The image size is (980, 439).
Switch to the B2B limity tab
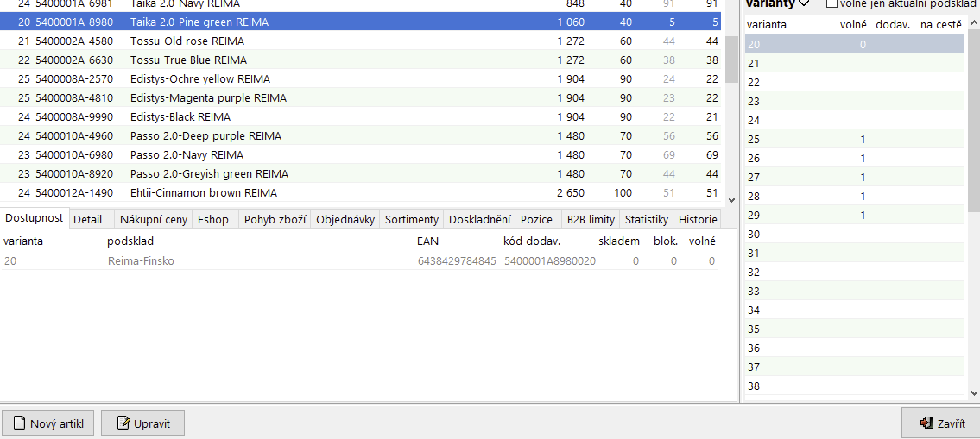[x=591, y=219]
